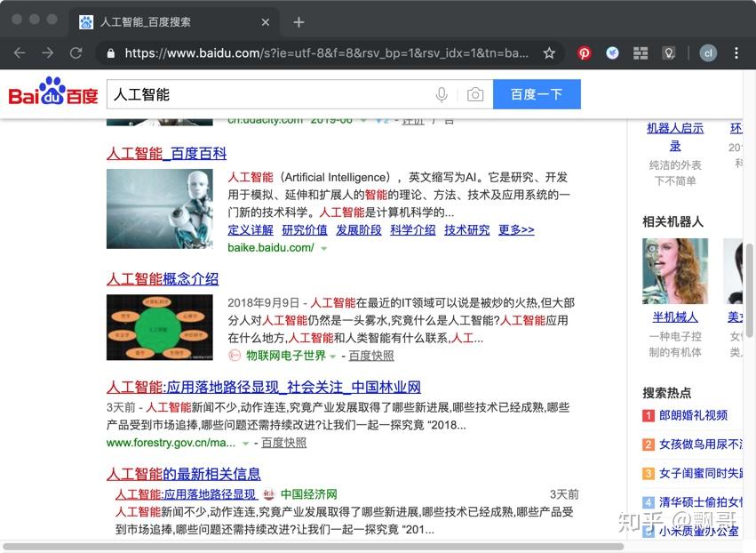This screenshot has width=756, height=553.
Task: Click the baike.baidu.com/ green URL
Action: click(x=270, y=248)
